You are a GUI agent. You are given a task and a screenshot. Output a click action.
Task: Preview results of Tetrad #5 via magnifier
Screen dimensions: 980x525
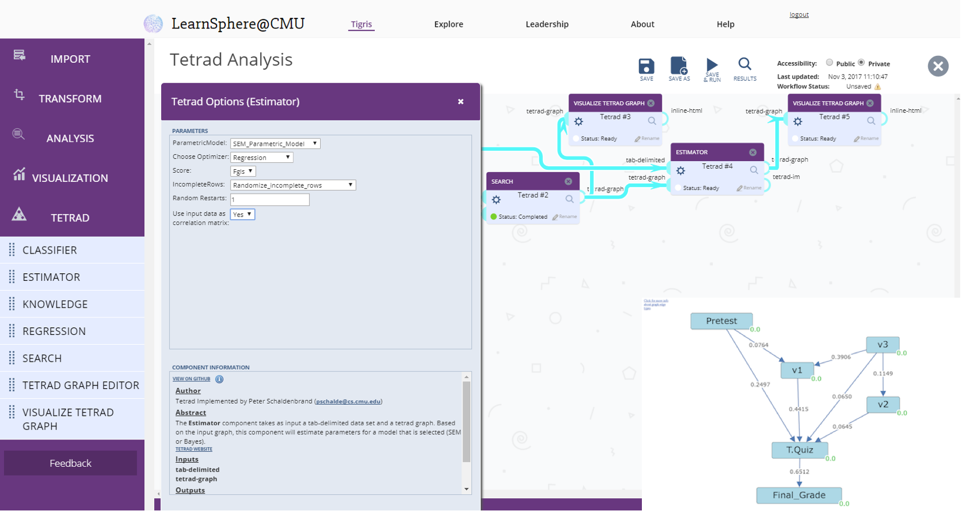pos(871,121)
